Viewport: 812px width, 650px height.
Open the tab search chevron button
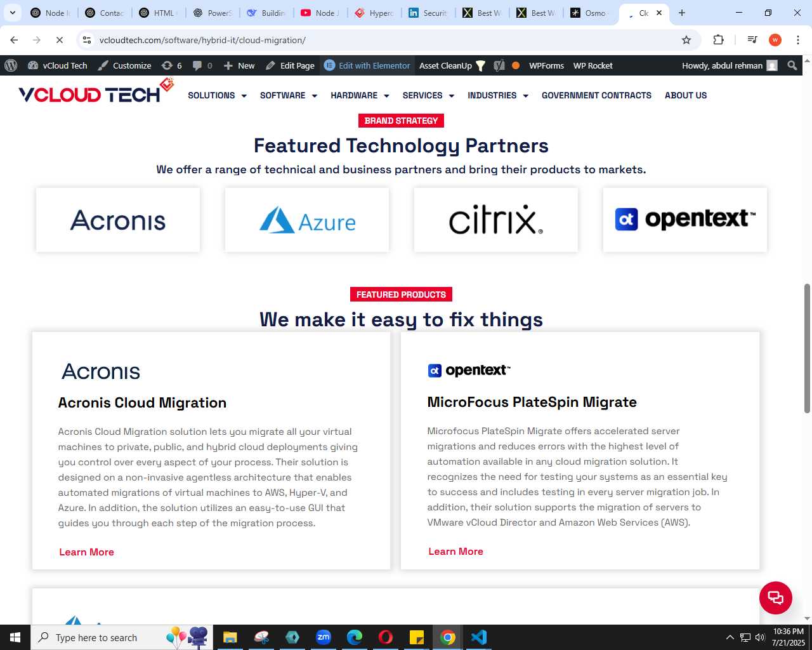13,13
